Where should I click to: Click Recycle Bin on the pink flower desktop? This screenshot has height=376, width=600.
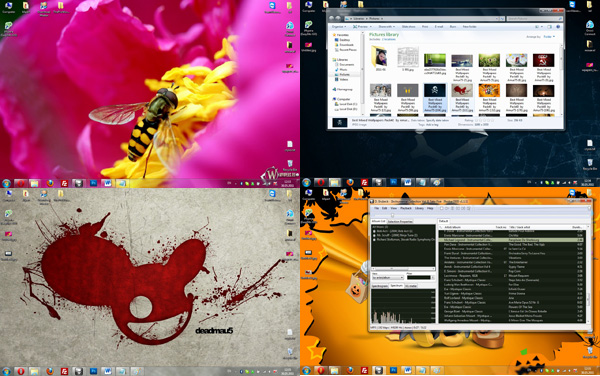pos(290,165)
